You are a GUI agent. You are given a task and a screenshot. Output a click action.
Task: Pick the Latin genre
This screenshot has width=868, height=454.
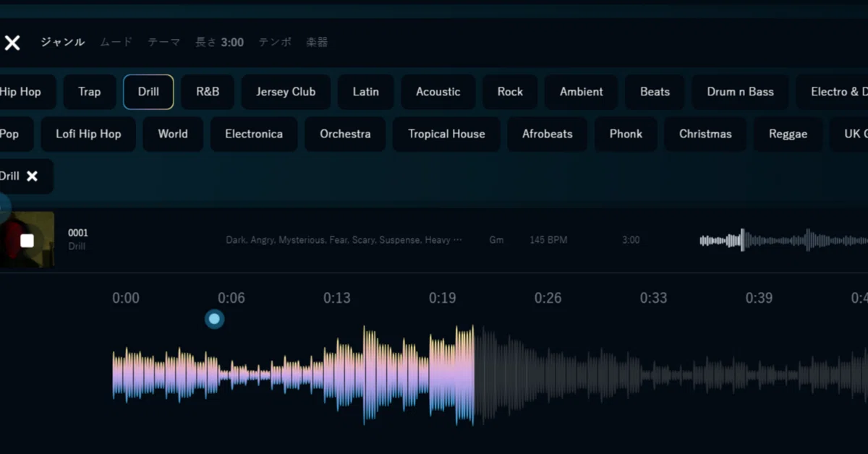(366, 92)
